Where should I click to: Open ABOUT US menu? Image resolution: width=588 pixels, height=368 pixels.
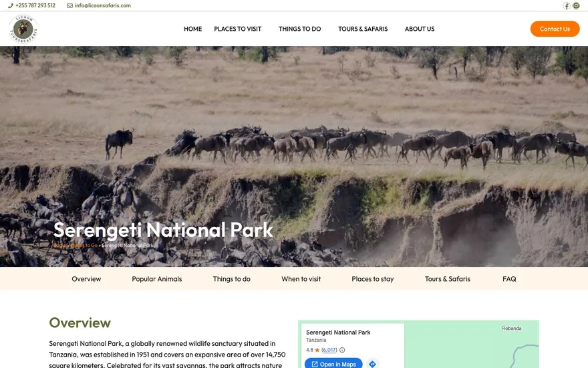[420, 29]
